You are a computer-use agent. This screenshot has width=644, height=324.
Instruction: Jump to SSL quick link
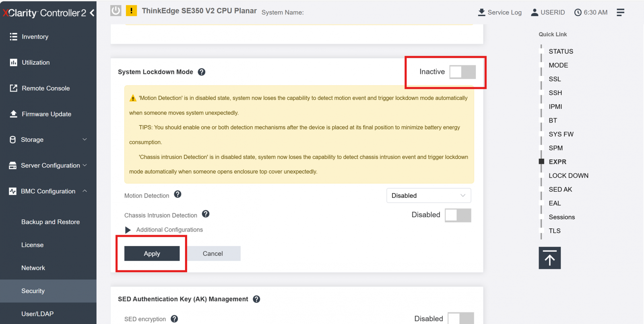(x=555, y=79)
